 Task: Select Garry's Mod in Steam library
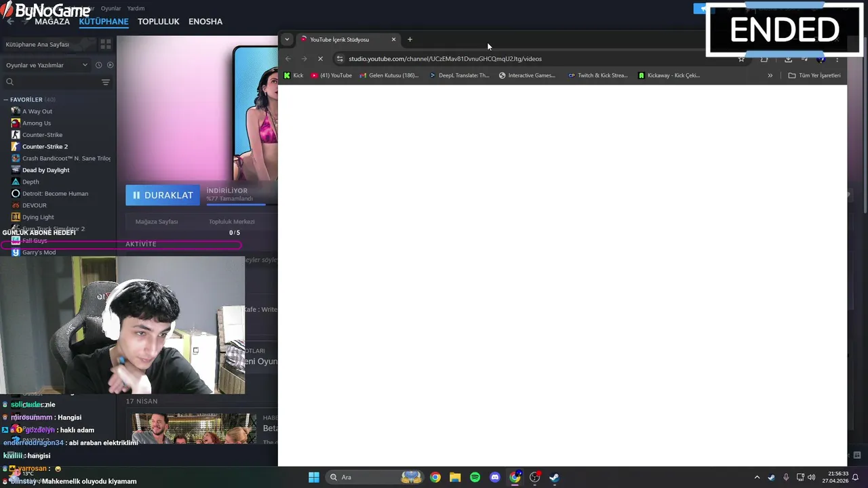point(39,252)
